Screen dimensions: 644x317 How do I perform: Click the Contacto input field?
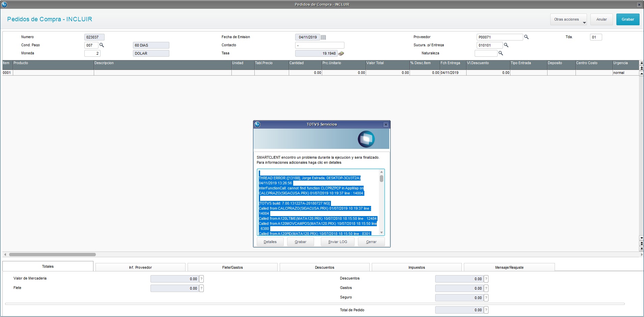[320, 45]
